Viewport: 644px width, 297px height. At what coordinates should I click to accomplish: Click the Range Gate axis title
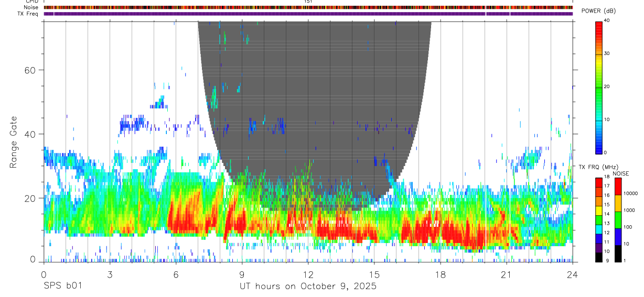point(14,142)
